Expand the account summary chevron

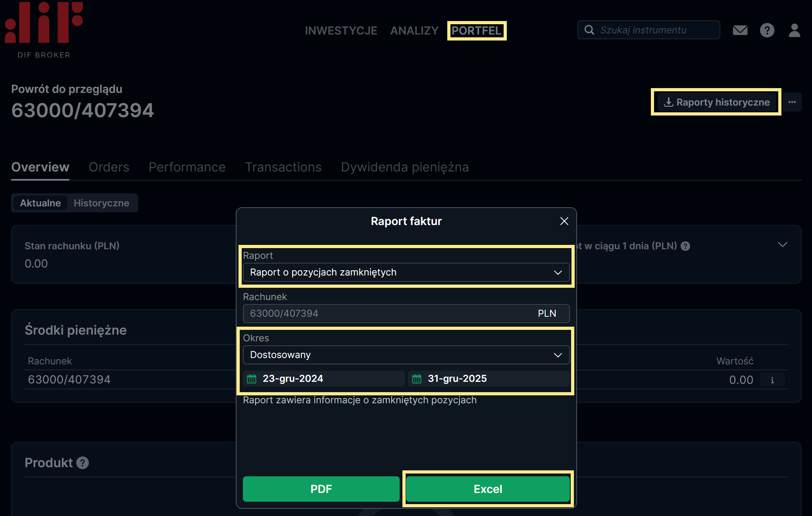[x=782, y=245]
